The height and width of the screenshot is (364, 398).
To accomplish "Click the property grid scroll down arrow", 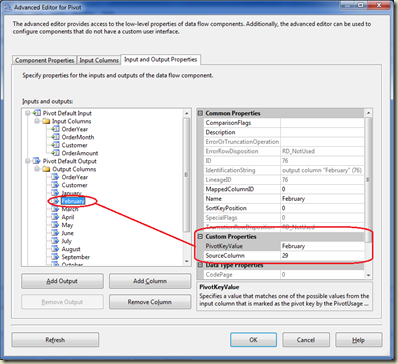I will tap(368, 275).
